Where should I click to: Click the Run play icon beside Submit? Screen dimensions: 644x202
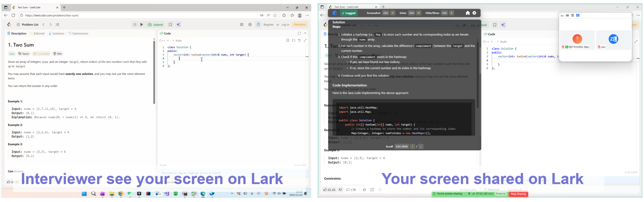[142, 24]
